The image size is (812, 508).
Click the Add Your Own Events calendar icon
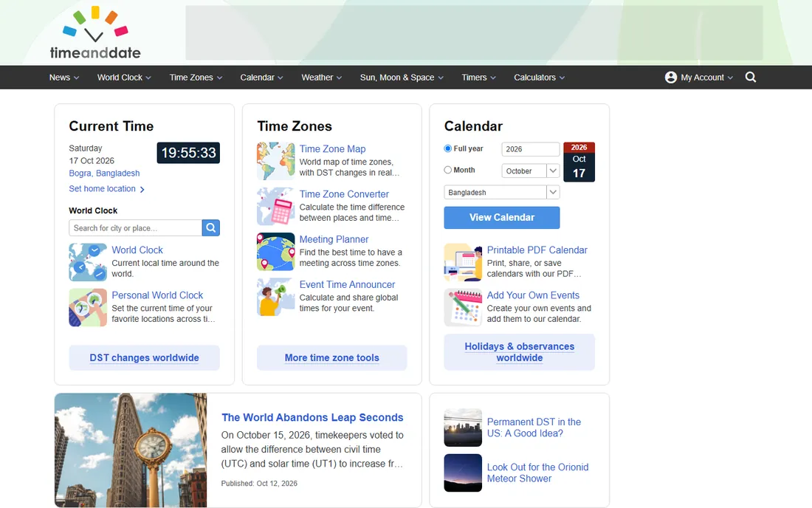pos(463,308)
